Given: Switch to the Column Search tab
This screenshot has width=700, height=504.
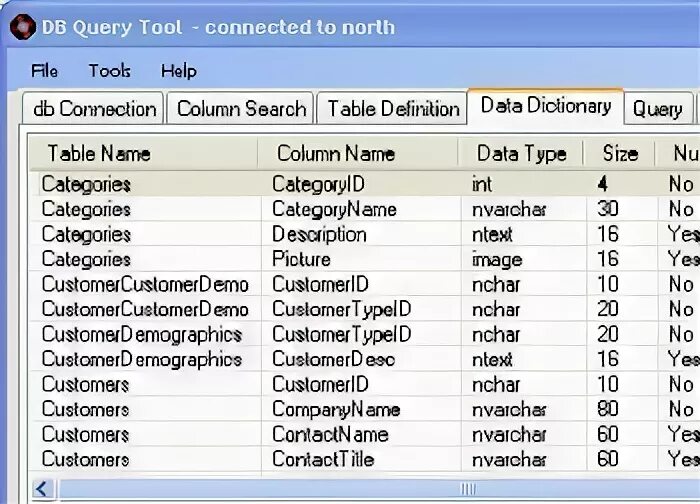Looking at the screenshot, I should (x=241, y=109).
